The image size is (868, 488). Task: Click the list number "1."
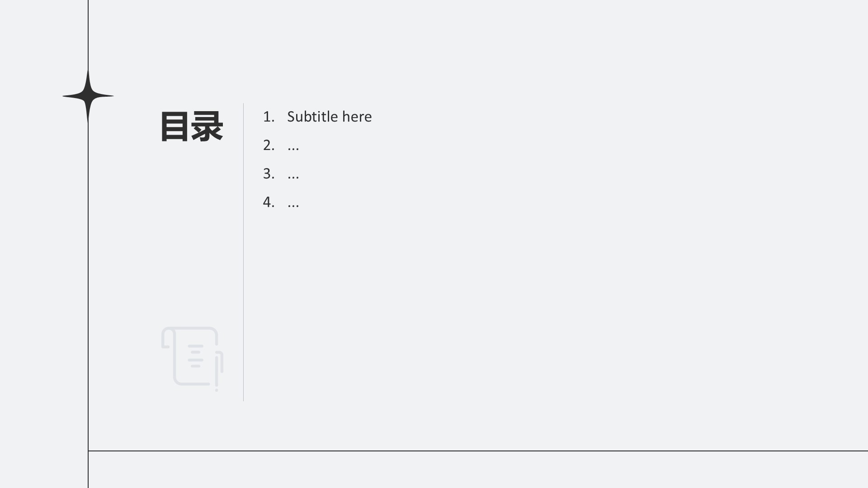pos(269,117)
